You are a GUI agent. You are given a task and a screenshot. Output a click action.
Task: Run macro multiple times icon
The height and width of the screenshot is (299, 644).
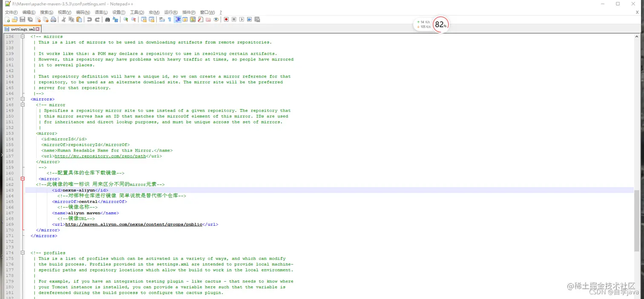point(249,19)
